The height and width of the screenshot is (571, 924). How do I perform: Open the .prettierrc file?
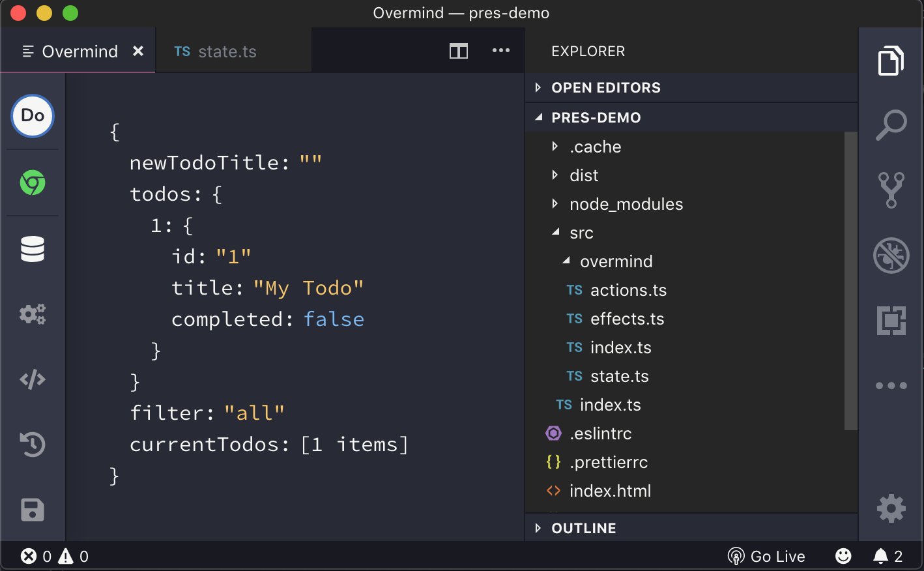(685, 462)
